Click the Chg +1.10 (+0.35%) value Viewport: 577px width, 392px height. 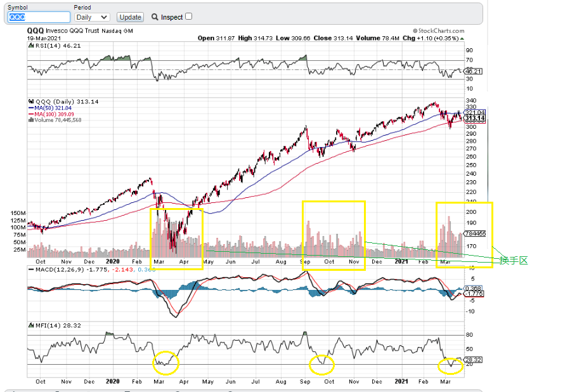(431, 38)
